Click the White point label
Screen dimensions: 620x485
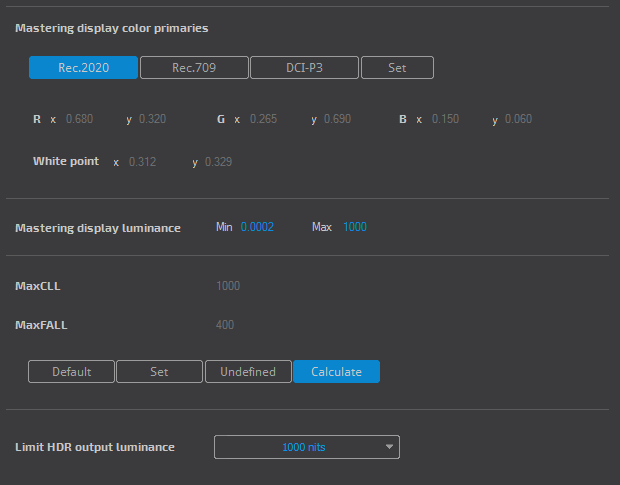point(66,161)
